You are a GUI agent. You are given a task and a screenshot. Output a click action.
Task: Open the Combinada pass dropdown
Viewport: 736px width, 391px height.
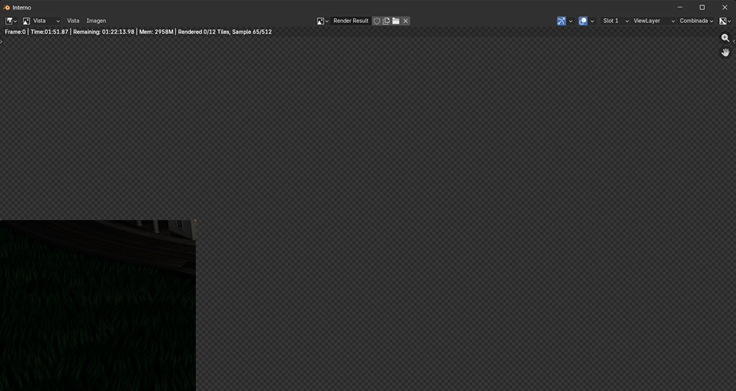click(x=696, y=21)
